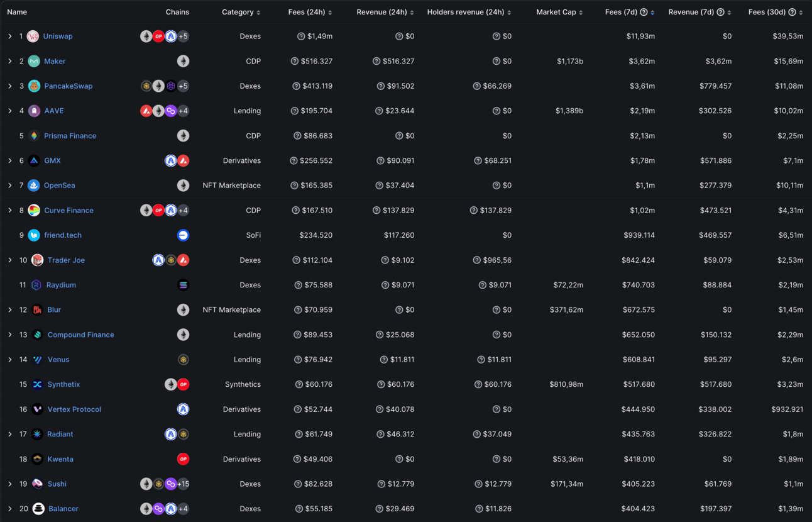Open the Venus protocol name link
The image size is (812, 522).
pyautogui.click(x=58, y=360)
